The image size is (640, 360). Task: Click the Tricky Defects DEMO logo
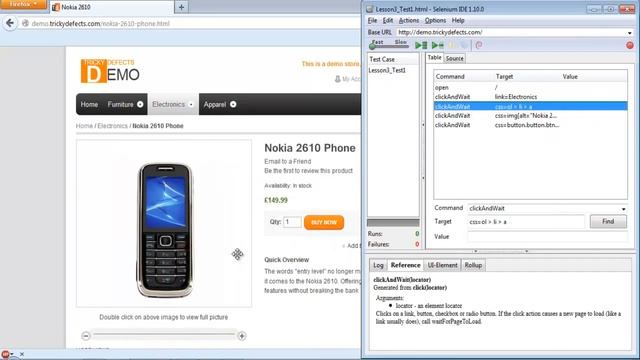(110, 71)
